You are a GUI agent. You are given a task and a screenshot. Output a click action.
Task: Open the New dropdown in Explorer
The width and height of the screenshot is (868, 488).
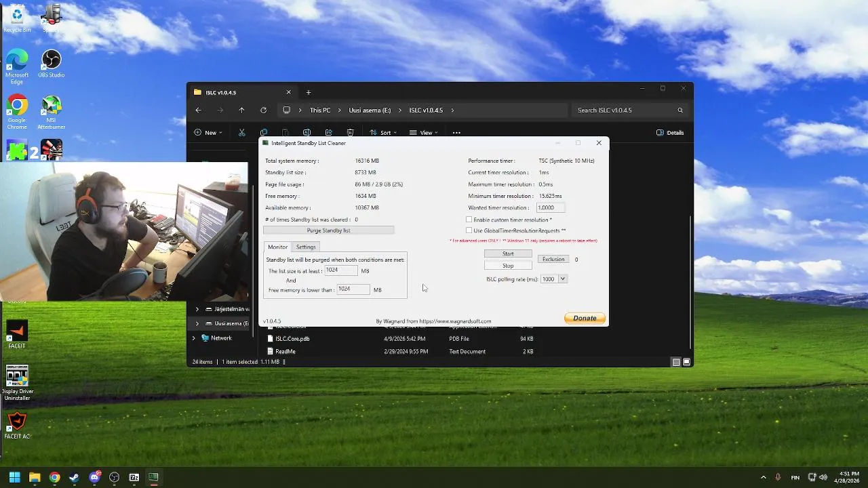[x=208, y=133]
